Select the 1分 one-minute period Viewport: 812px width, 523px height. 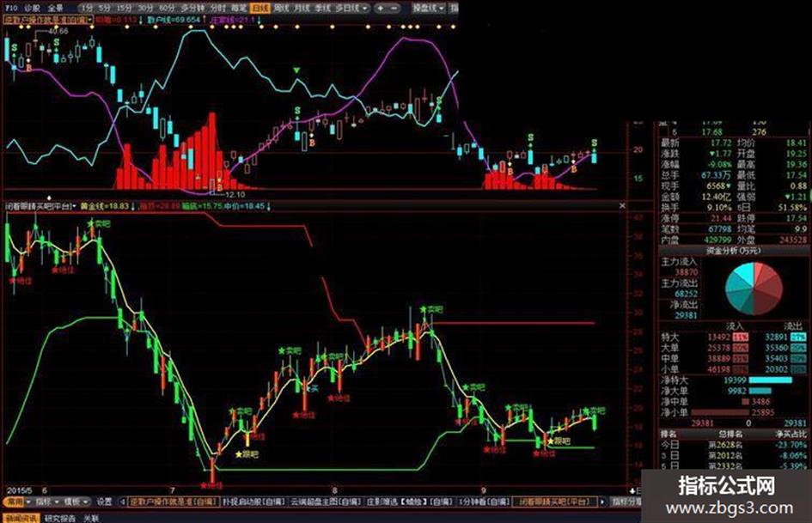[88, 9]
